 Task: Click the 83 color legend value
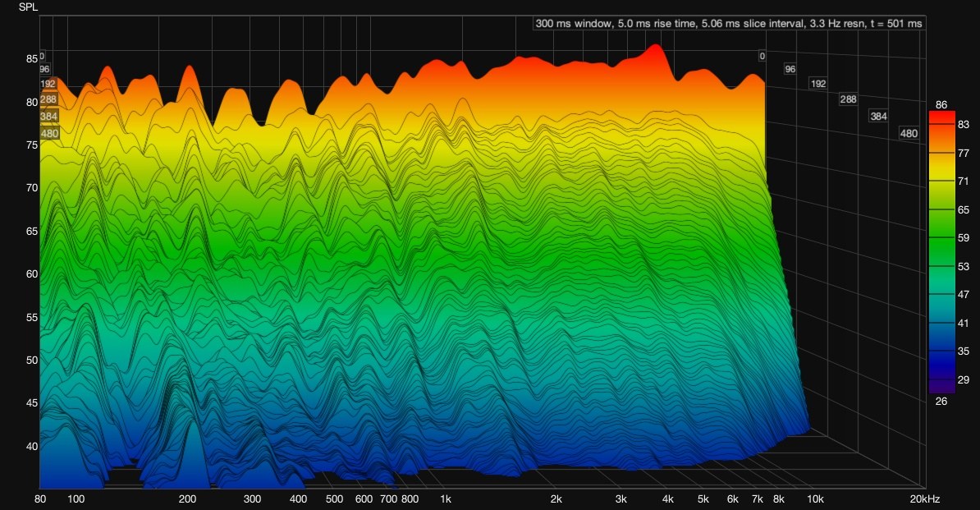click(x=963, y=124)
